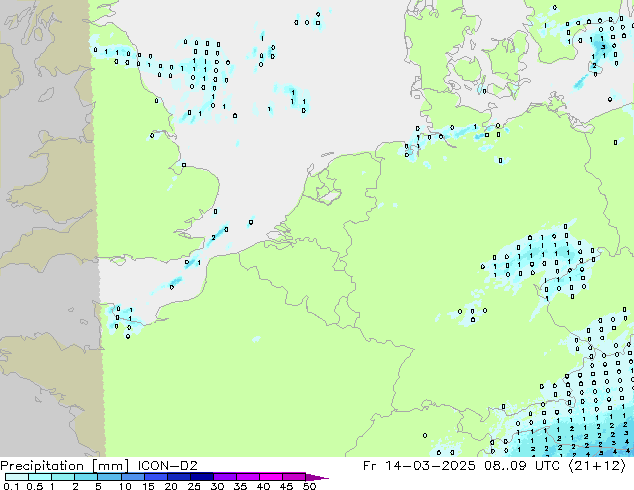Image resolution: width=634 pixels, height=490 pixels.
Task: Click the '0.1' legend scale label
Action: coord(11,486)
